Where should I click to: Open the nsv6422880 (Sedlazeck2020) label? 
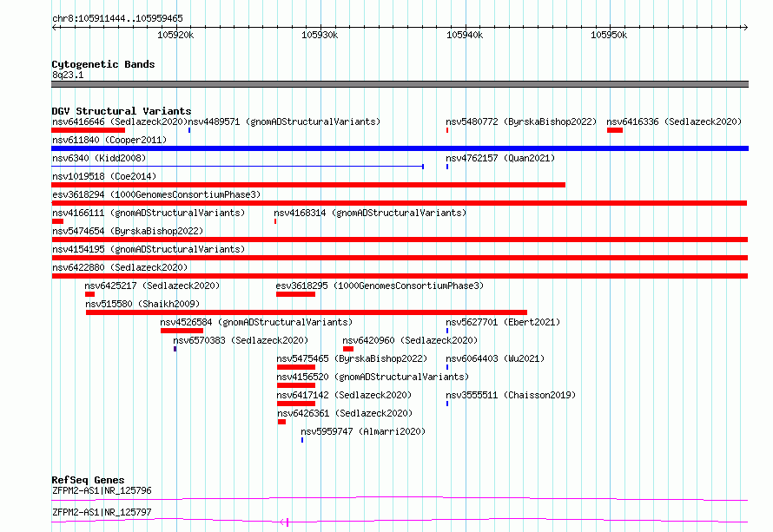(120, 267)
